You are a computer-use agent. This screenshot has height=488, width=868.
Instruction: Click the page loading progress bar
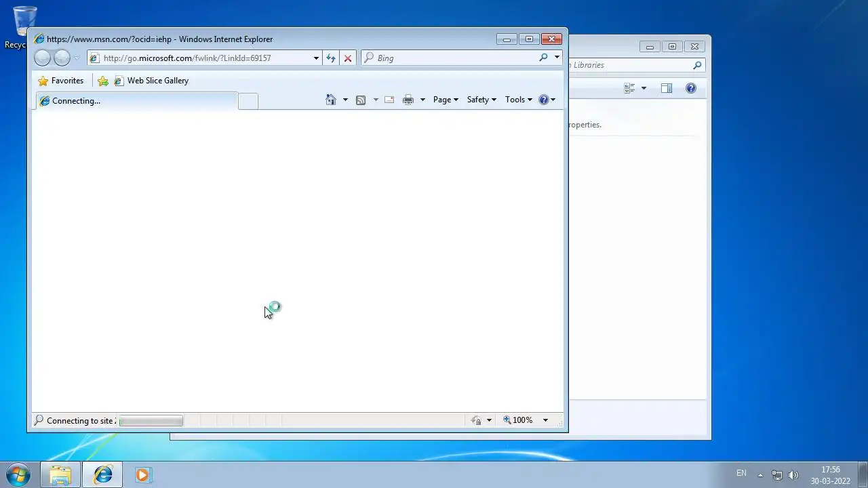tap(151, 421)
